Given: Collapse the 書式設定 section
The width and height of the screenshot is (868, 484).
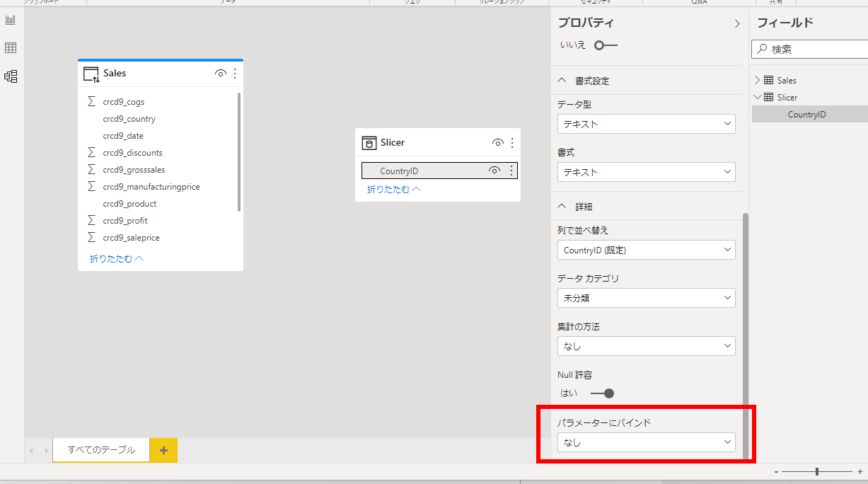Looking at the screenshot, I should pyautogui.click(x=562, y=81).
